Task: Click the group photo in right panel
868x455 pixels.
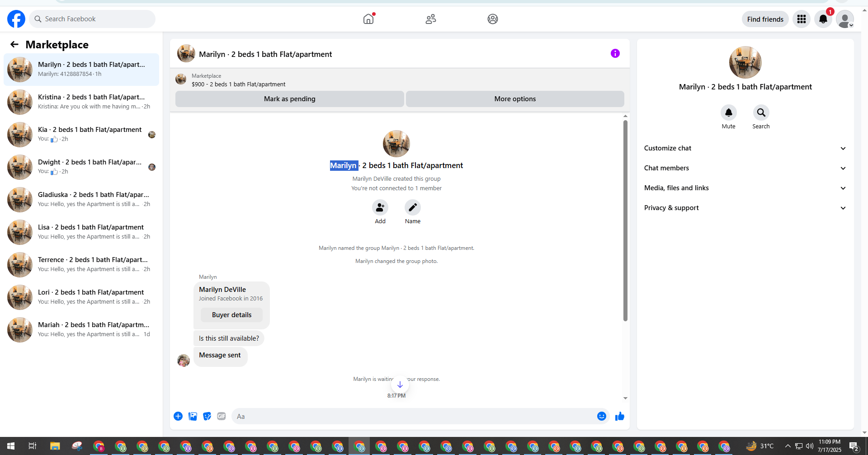Action: click(x=745, y=62)
